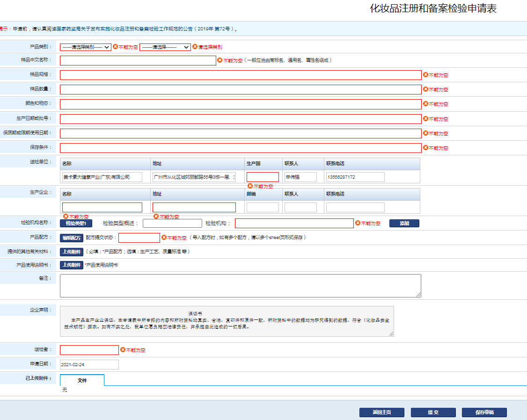Click the 检验类型1 button
This screenshot has height=420, width=527.
[x=76, y=223]
